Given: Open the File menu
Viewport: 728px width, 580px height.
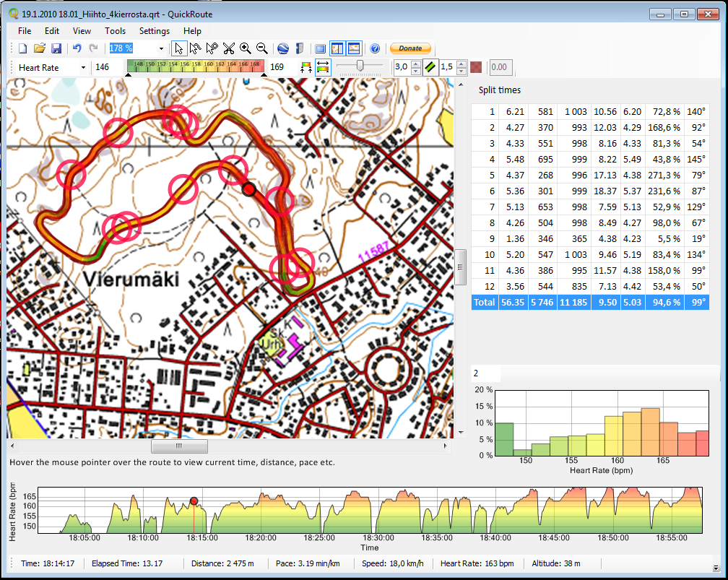Looking at the screenshot, I should 25,31.
